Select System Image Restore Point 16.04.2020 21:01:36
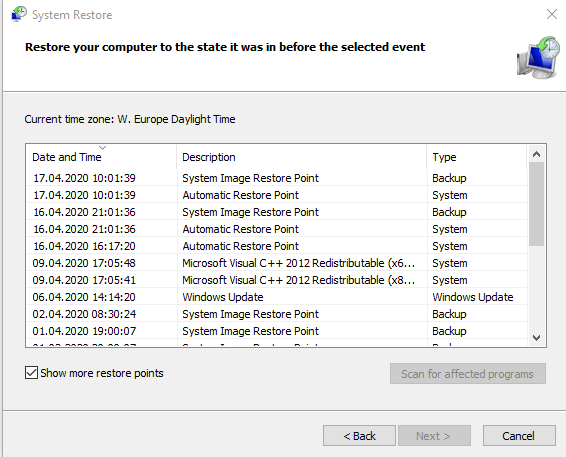Viewport: 566px width, 457px height. (x=277, y=212)
